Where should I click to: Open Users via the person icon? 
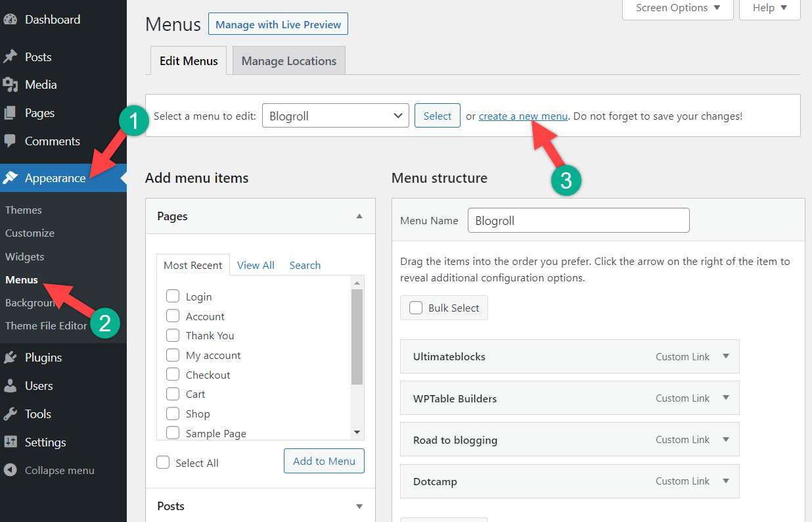[10, 386]
